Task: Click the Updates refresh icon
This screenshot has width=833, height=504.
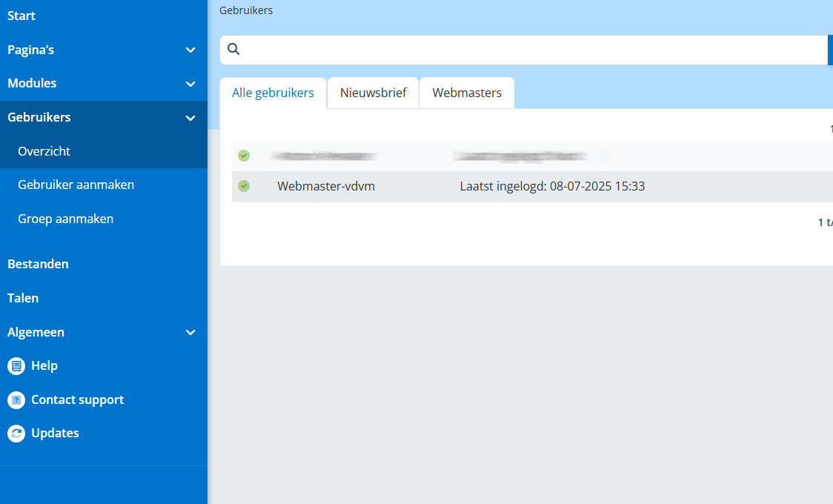Action: 16,434
